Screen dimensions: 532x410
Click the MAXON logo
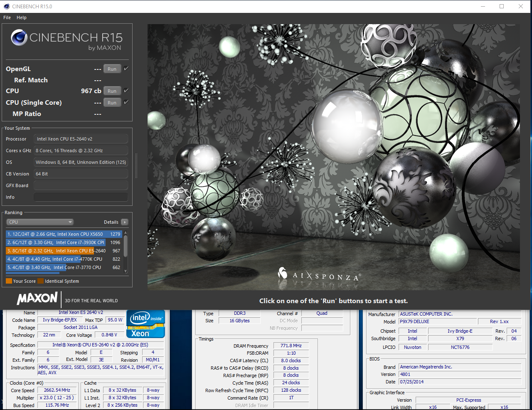pos(37,298)
